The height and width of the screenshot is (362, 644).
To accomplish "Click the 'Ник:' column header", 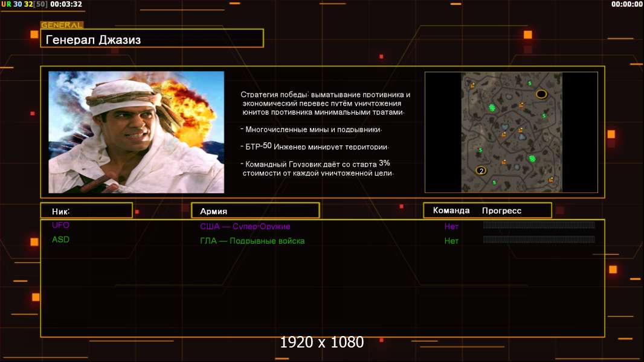I will pyautogui.click(x=86, y=211).
